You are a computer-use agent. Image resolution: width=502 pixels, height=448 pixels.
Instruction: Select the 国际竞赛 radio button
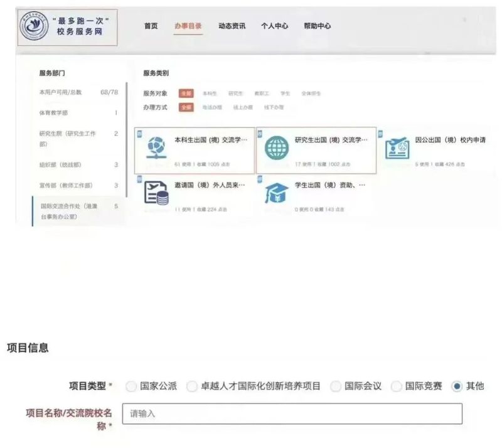(397, 387)
